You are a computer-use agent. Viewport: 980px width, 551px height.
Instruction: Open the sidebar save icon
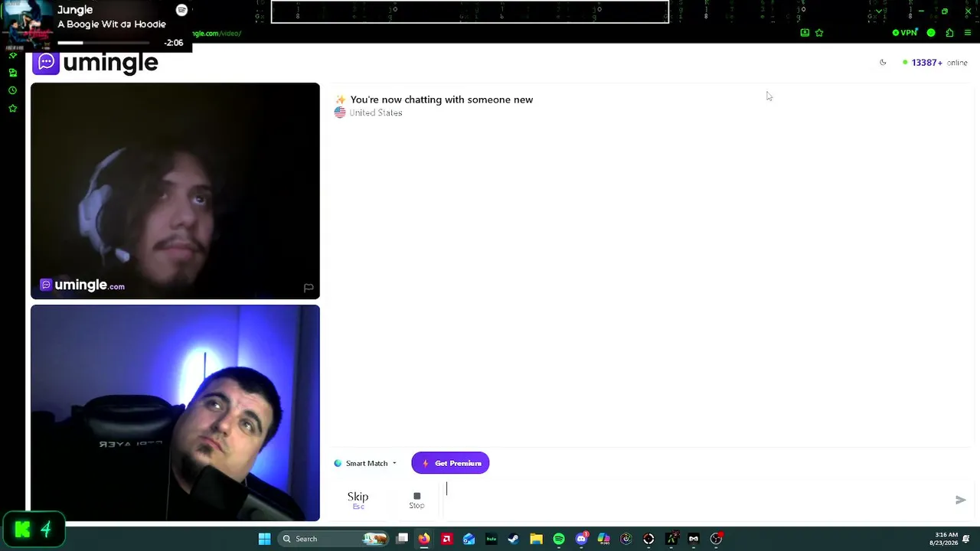12,73
